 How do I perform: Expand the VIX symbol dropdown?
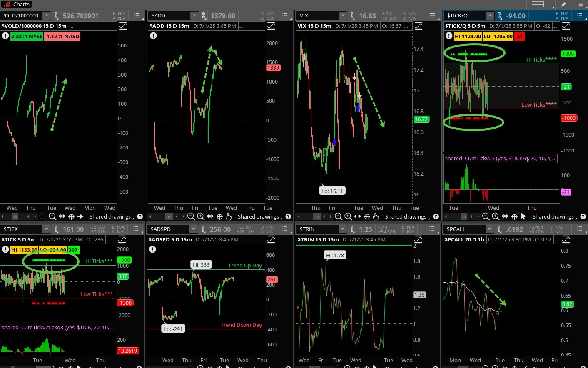click(x=342, y=16)
